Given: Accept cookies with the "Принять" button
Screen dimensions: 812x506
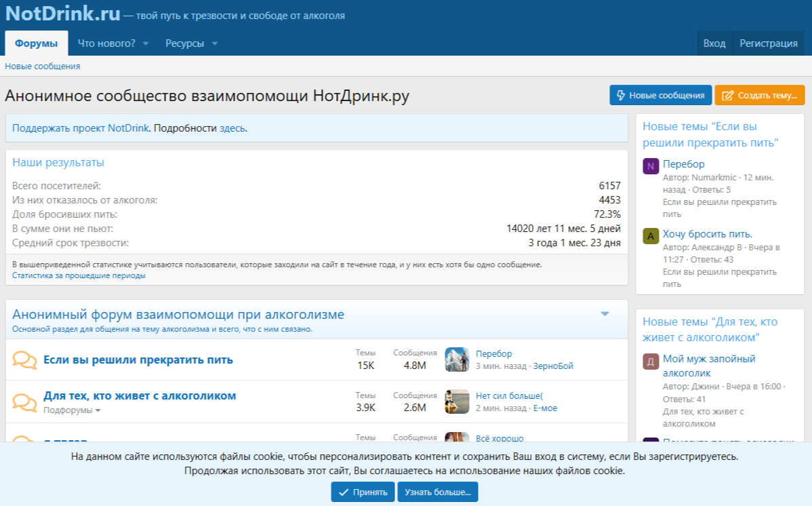Looking at the screenshot, I should [363, 492].
